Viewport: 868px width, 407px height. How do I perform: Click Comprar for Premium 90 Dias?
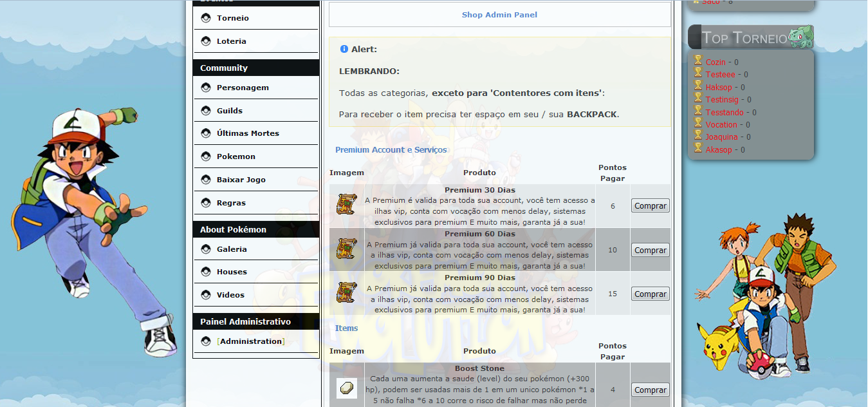(x=651, y=294)
